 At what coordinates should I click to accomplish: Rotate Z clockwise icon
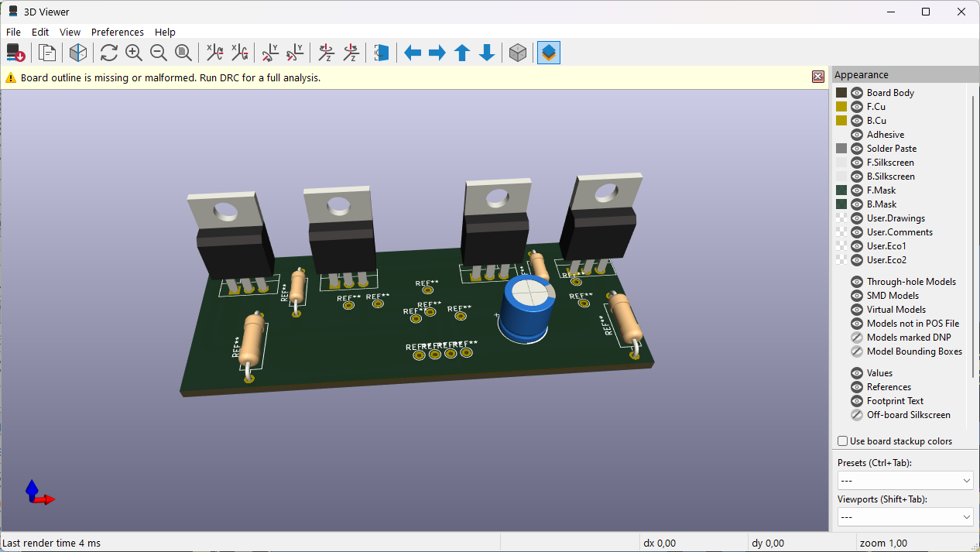pos(326,53)
